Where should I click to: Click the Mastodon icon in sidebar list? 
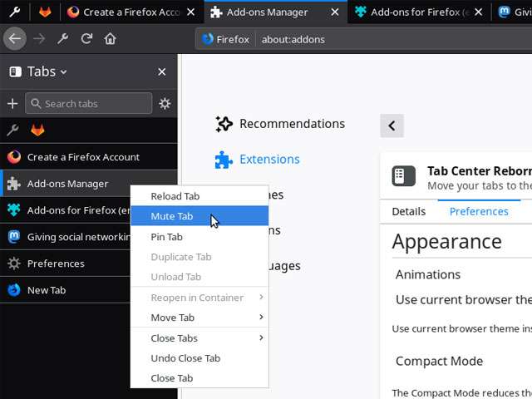click(x=14, y=237)
